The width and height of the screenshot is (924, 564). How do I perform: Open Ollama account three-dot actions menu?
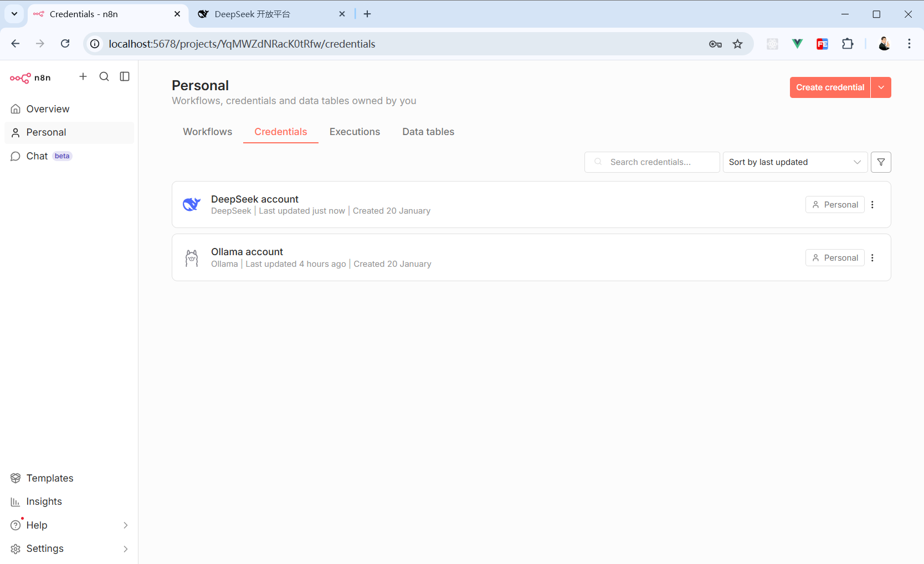click(x=872, y=258)
